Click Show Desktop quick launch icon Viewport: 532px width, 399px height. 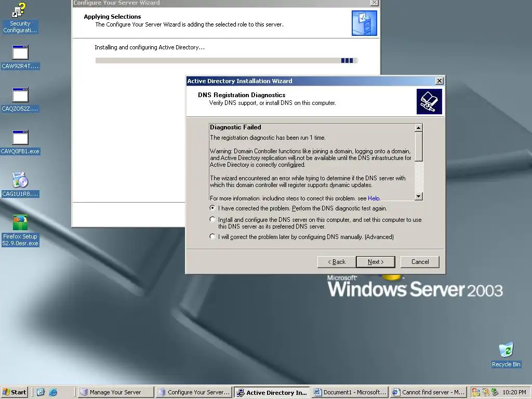[x=41, y=392]
